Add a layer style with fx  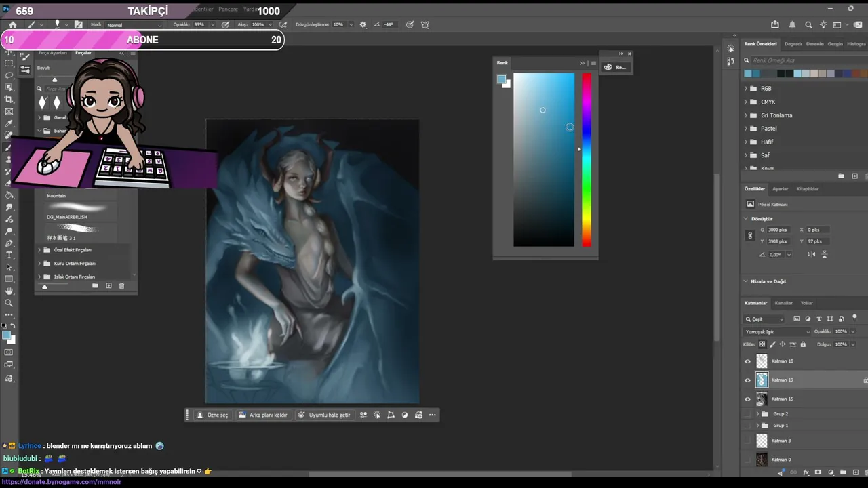point(806,472)
